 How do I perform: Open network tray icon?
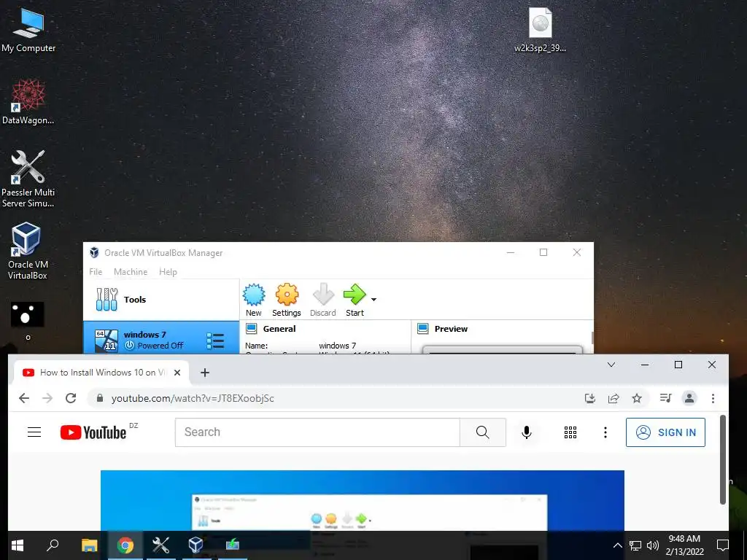pyautogui.click(x=635, y=545)
